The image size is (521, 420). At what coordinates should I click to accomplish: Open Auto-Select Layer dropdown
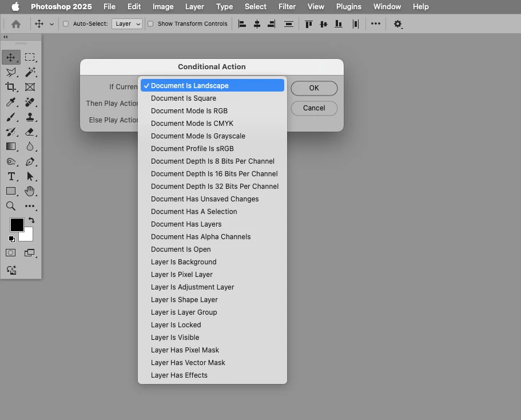click(127, 24)
